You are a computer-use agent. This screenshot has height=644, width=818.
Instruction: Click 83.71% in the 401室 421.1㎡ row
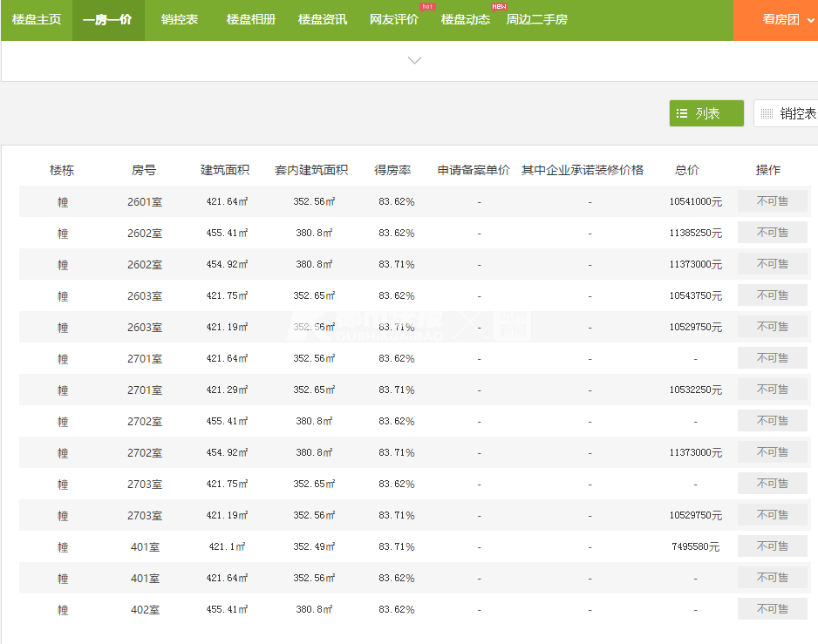pos(397,546)
